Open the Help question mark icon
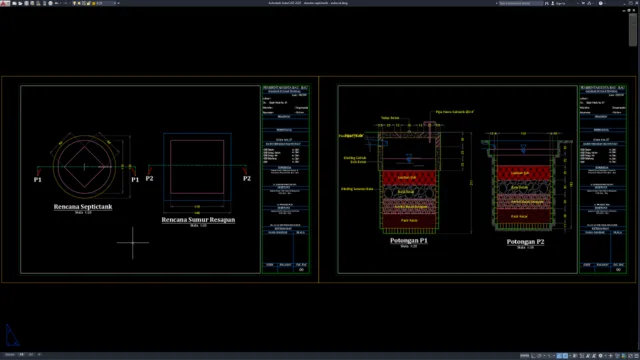This screenshot has width=640, height=360. point(600,3)
